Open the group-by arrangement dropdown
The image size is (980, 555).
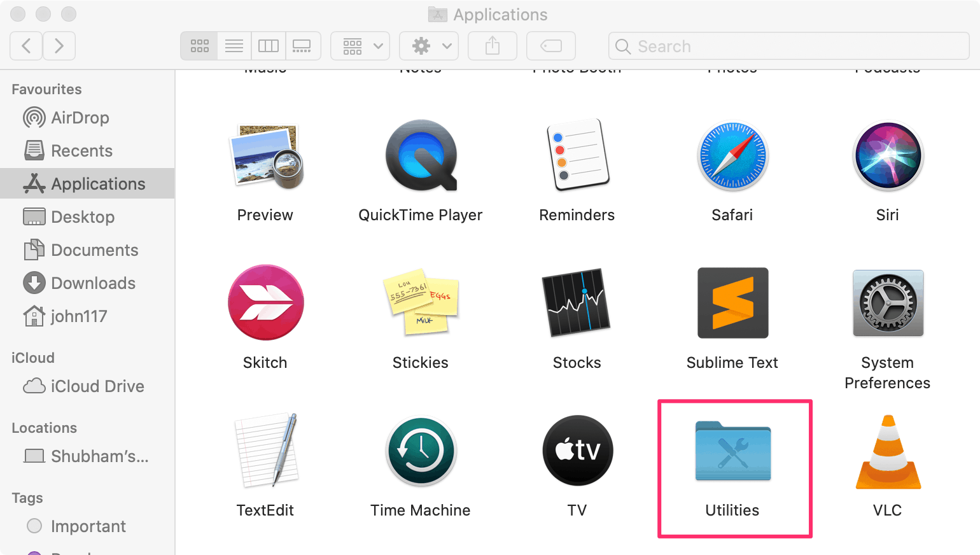pos(361,46)
